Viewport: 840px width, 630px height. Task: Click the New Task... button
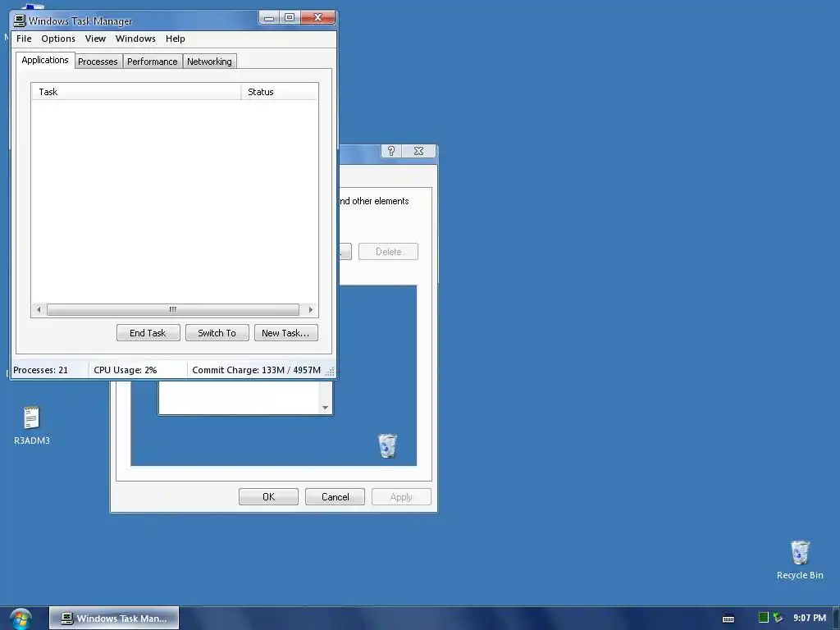285,333
